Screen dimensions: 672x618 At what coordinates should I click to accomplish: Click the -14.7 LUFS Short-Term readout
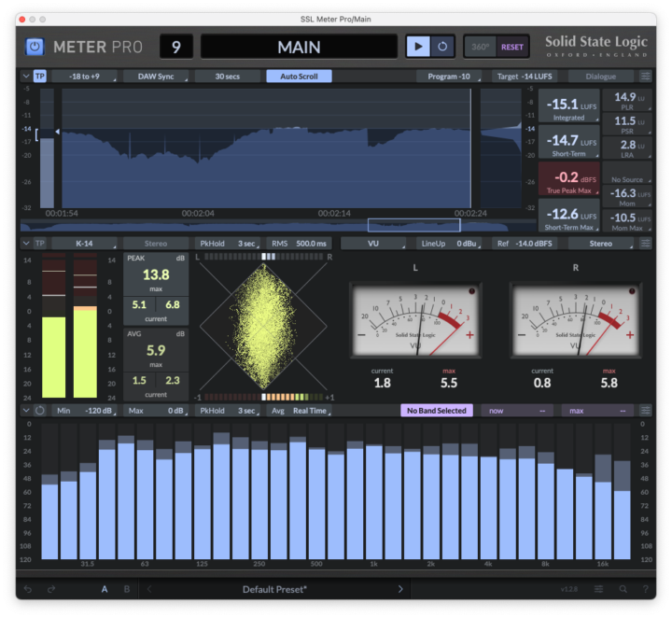pos(568,142)
